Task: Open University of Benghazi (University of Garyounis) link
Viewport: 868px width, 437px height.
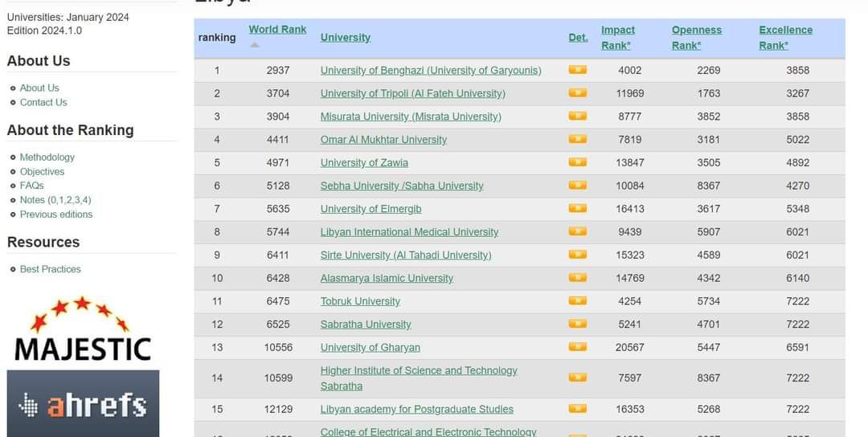Action: 431,70
